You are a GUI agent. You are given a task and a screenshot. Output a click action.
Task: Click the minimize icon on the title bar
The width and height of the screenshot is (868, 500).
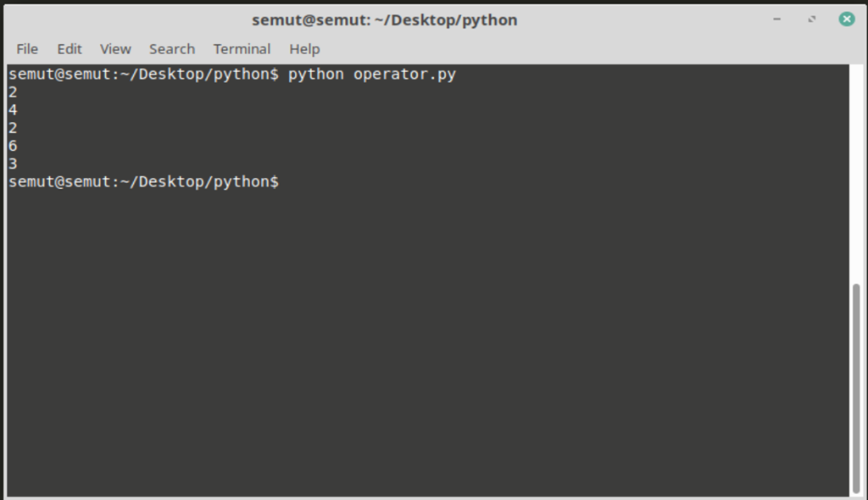pos(776,19)
